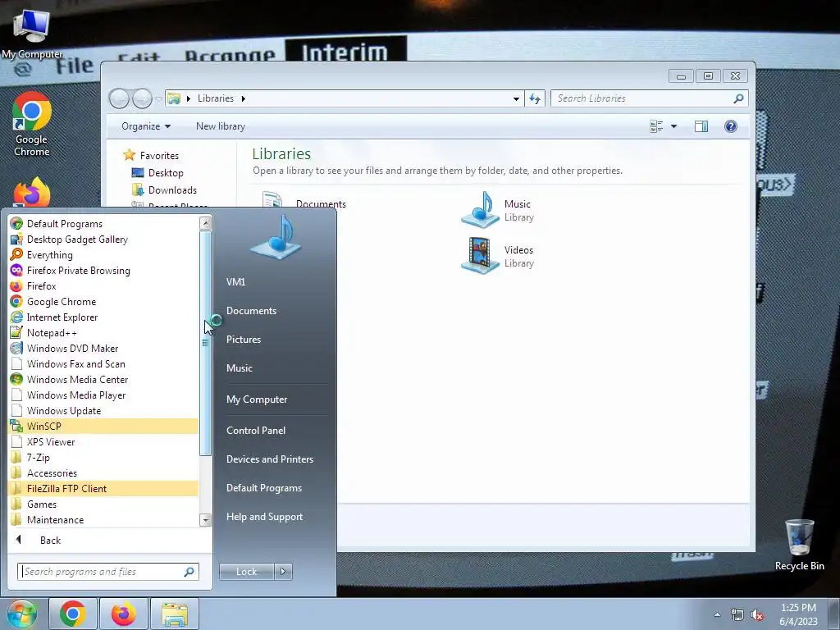Launch Chrome from the taskbar

(72, 614)
